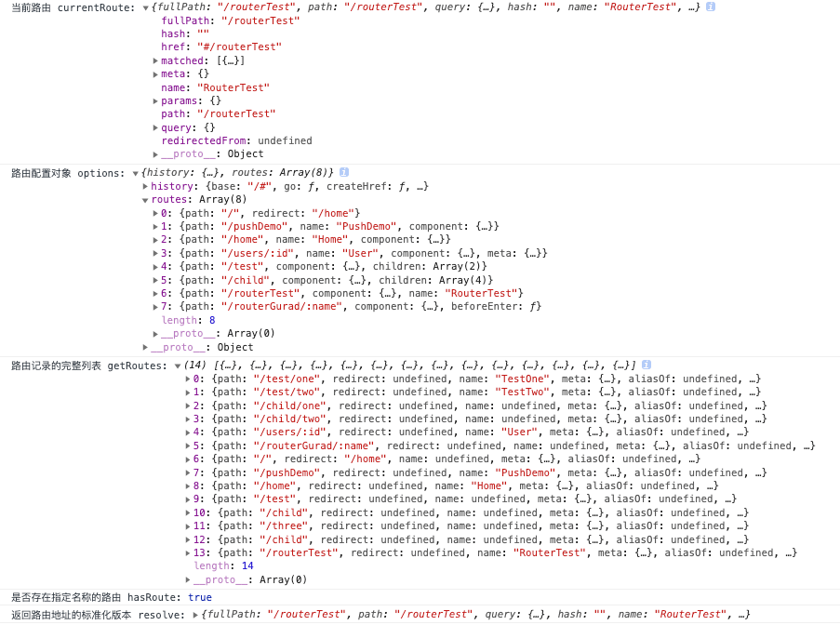Expand the __proto__: Object under currentRoute

tap(155, 154)
